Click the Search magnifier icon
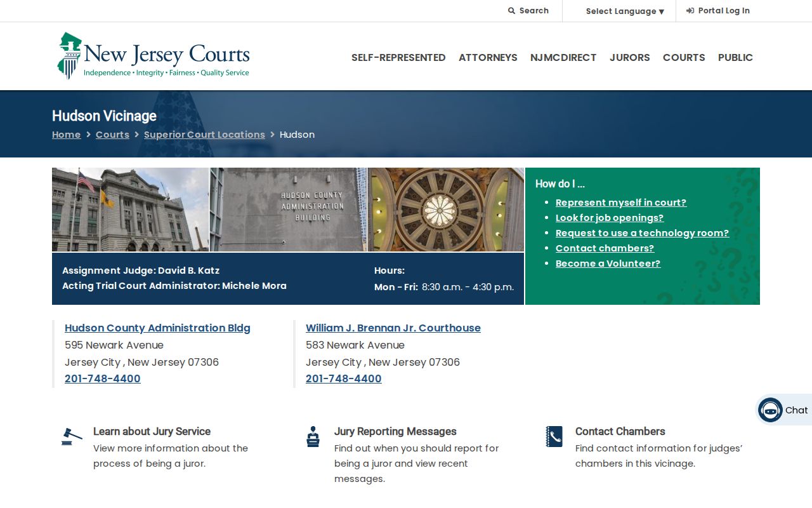Image resolution: width=812 pixels, height=508 pixels. (511, 11)
